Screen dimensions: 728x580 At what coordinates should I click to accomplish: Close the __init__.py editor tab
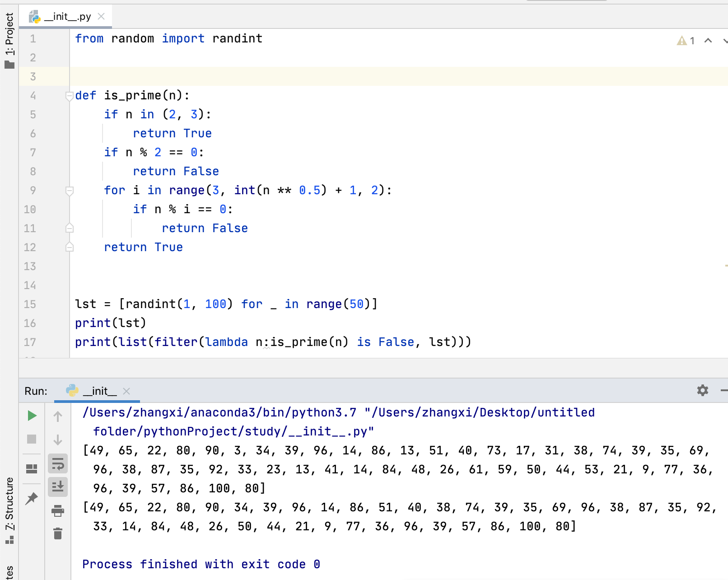(102, 16)
